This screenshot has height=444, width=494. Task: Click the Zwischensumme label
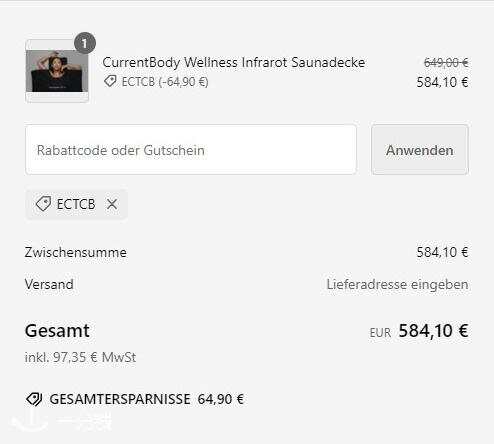[76, 252]
